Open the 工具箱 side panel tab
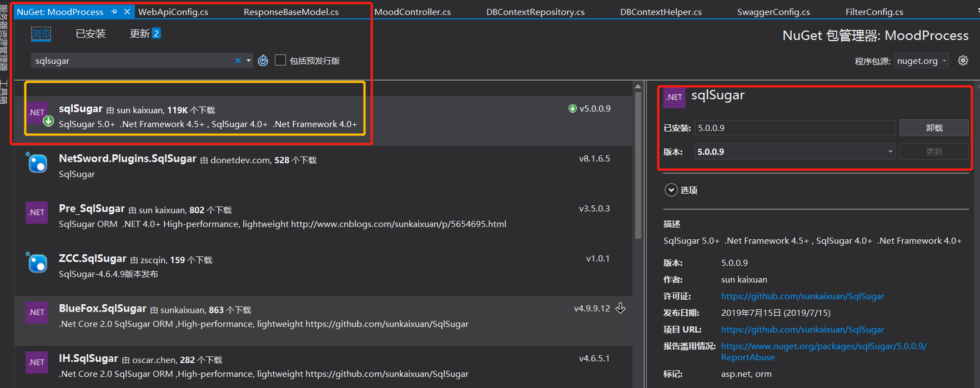Image resolution: width=980 pixels, height=388 pixels. pos(4,92)
